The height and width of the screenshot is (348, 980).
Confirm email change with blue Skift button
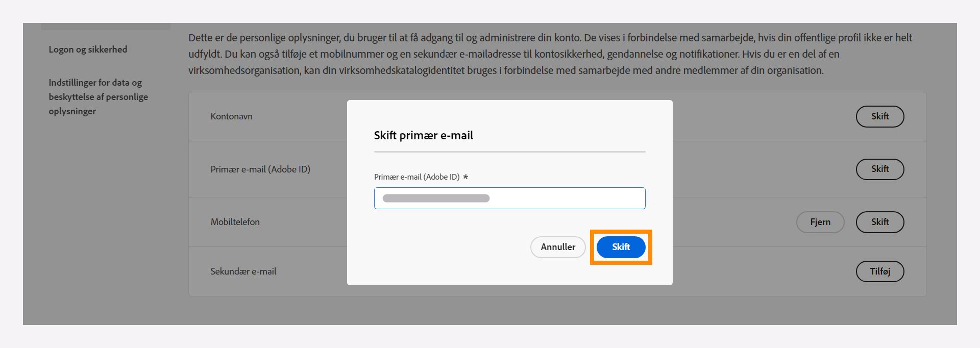[x=620, y=247]
